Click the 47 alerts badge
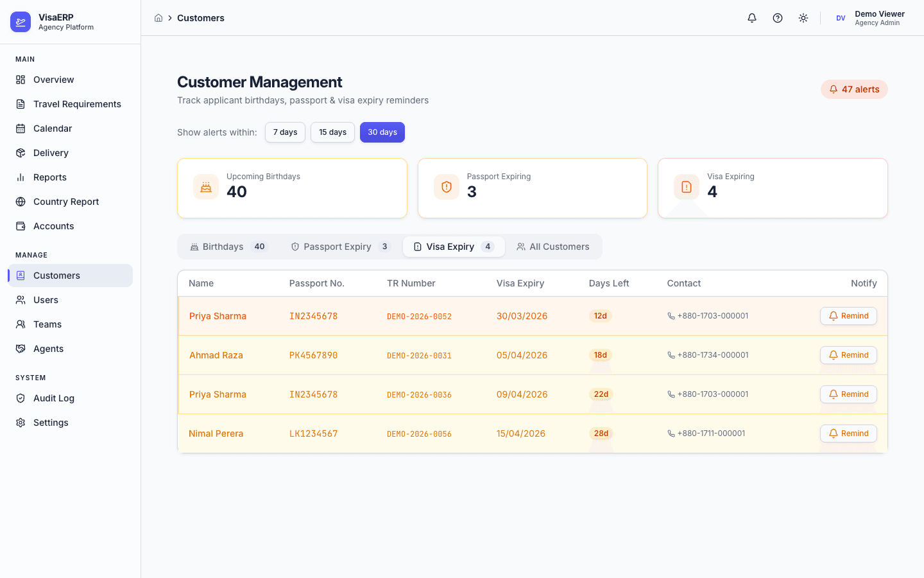The height and width of the screenshot is (578, 924). click(x=854, y=89)
